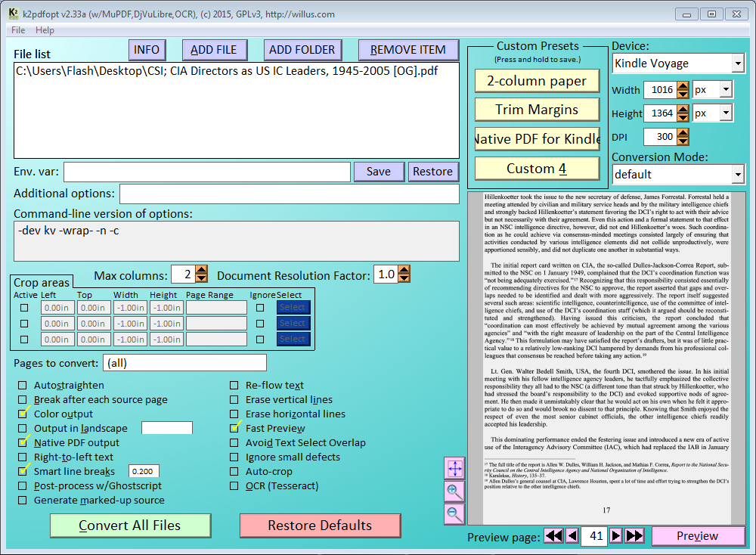The height and width of the screenshot is (555, 756).
Task: Click the INFO button
Action: tap(147, 50)
